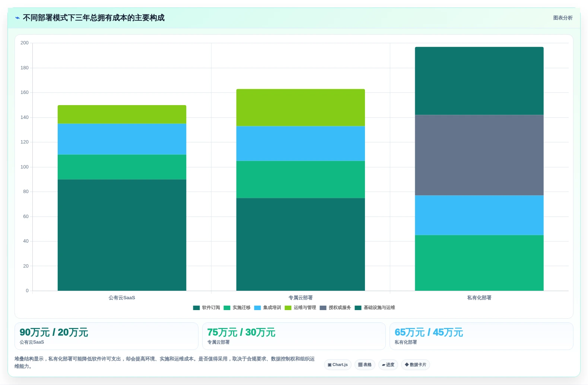
Task: Select blue 集成培训 segment of 公有云SaaS bar
Action: tap(122, 139)
